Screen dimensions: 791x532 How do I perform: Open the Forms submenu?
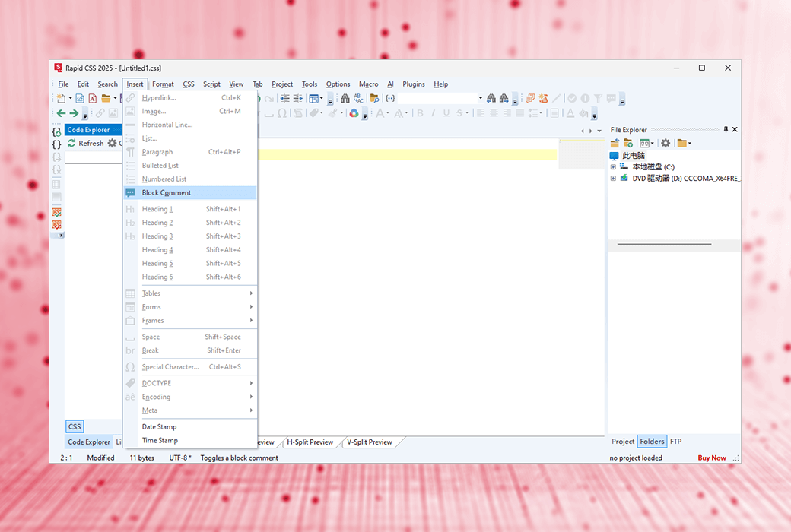coord(190,306)
